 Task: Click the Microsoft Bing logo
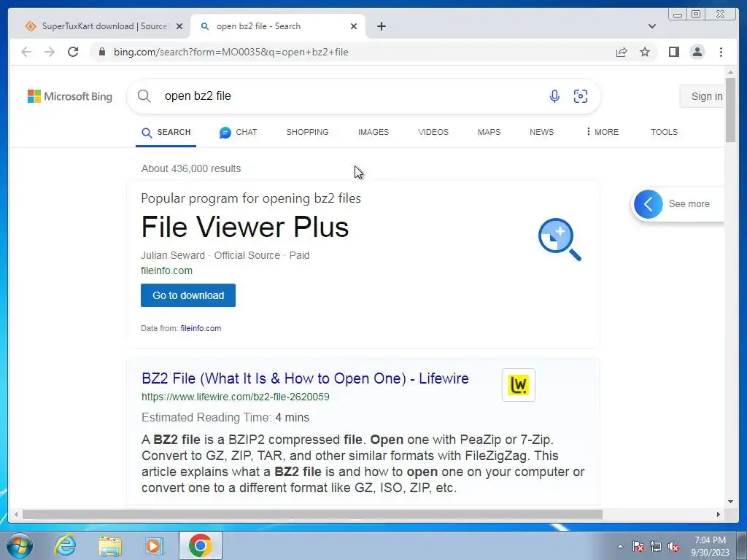pos(70,96)
